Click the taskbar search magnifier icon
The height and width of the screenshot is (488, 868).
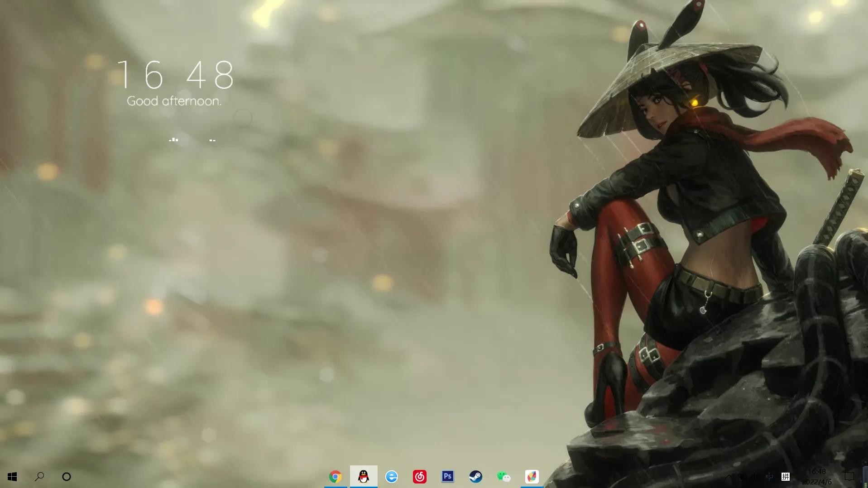coord(39,477)
